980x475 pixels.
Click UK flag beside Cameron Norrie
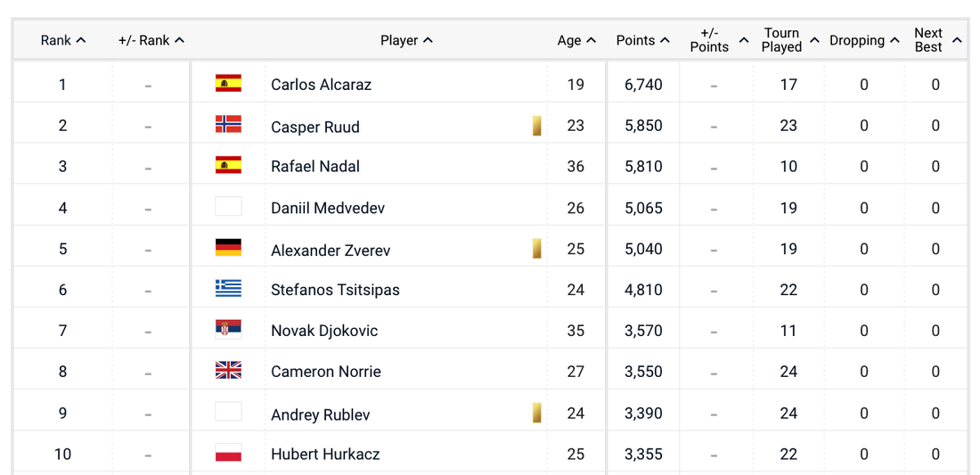pos(228,371)
